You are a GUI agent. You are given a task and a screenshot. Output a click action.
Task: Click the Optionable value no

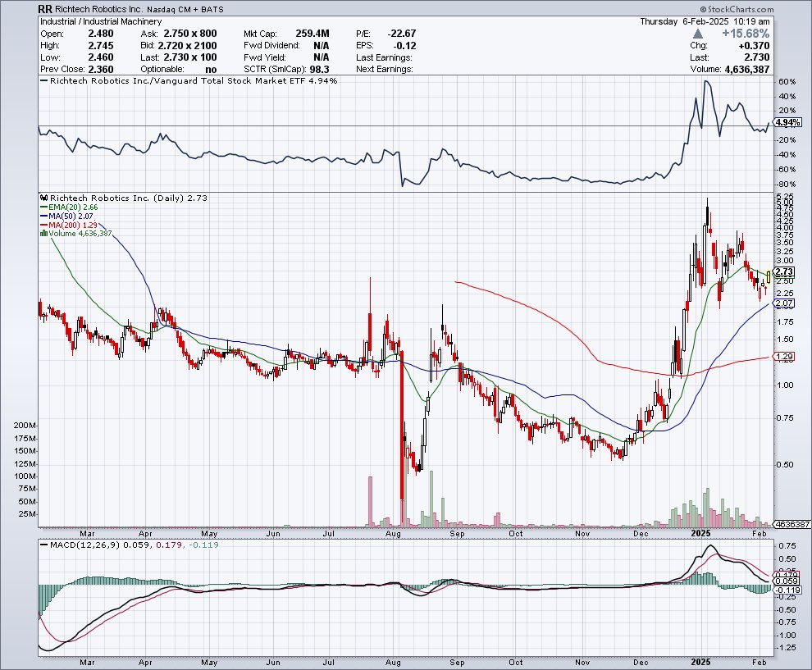pos(210,70)
